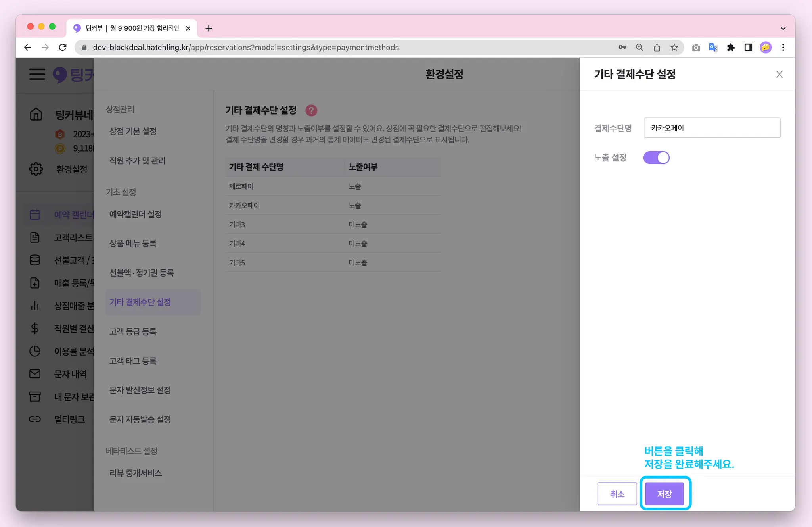Click the calendar icon for 예약 캘린더
Screen dimensions: 812x527
coord(35,215)
